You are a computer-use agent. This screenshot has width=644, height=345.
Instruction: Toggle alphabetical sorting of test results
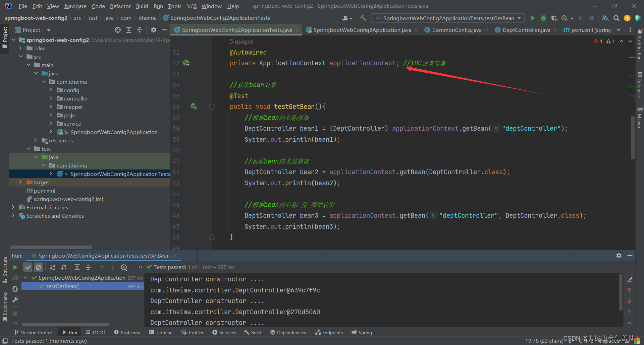point(52,267)
